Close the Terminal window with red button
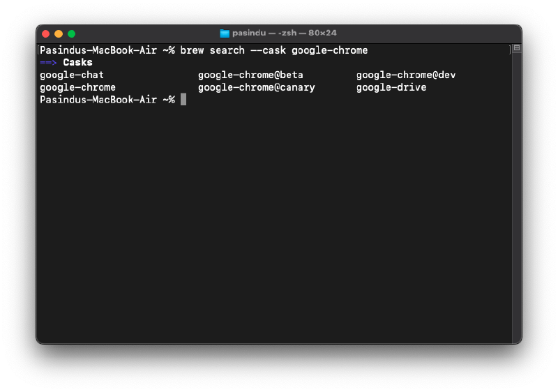The width and height of the screenshot is (558, 392). point(46,33)
